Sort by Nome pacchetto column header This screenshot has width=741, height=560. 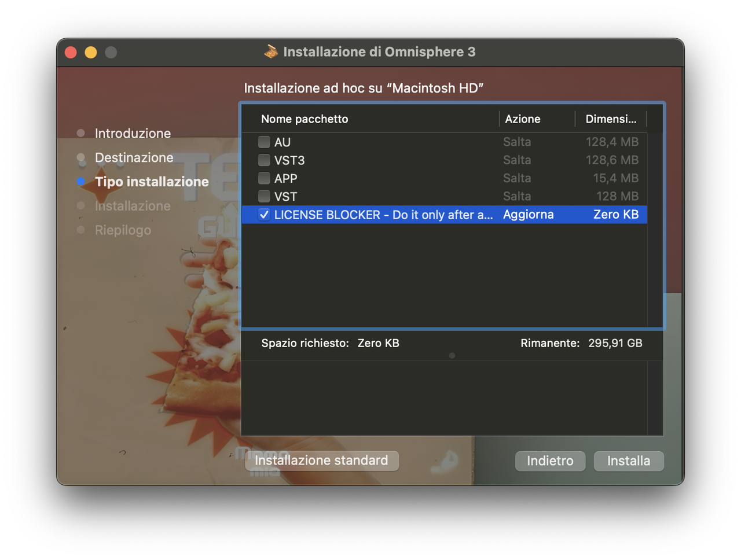(x=305, y=119)
